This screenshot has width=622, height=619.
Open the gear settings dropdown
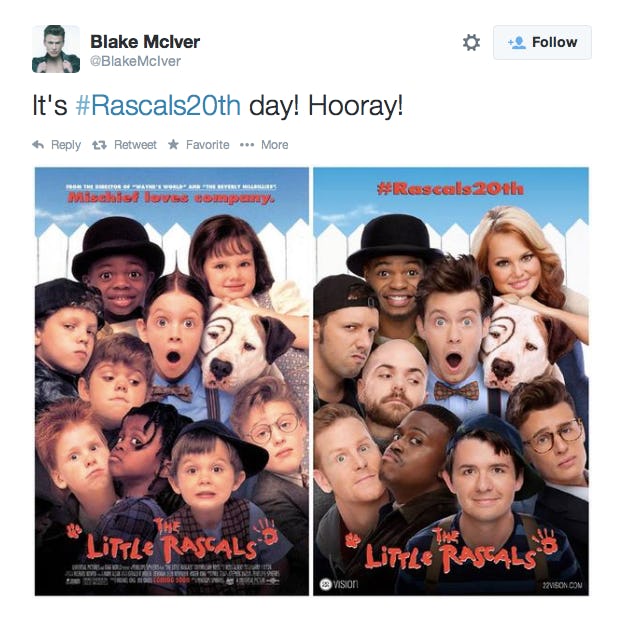point(471,42)
